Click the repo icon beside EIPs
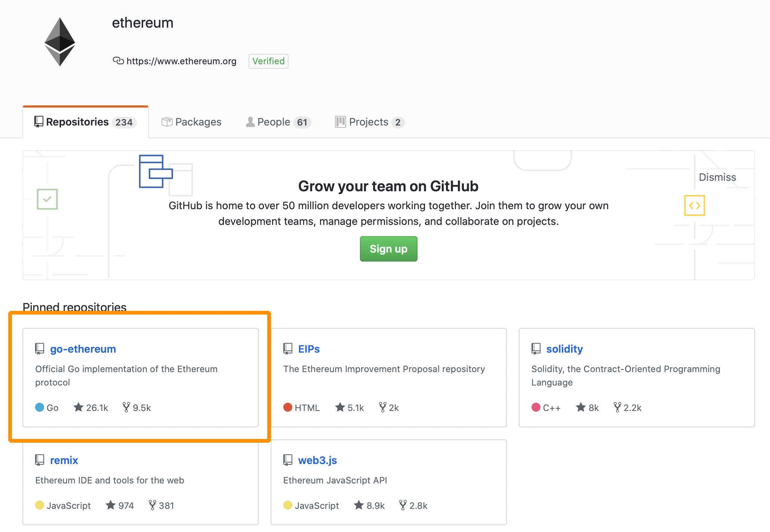Image resolution: width=770 pixels, height=532 pixels. [x=288, y=349]
